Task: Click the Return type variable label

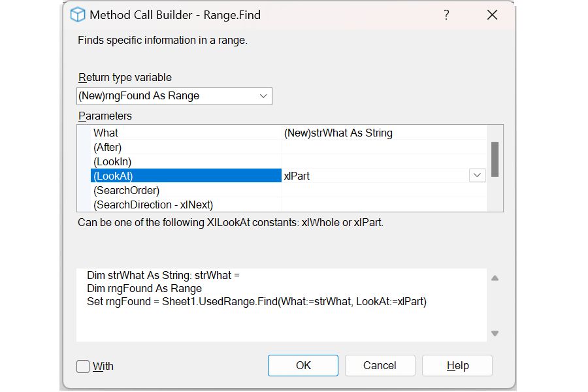Action: (125, 77)
